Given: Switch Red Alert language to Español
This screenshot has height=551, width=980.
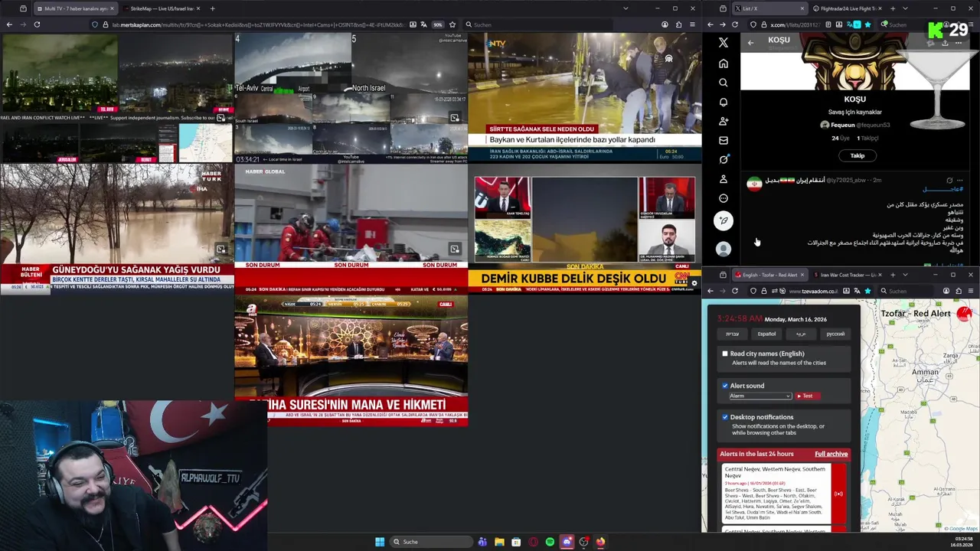Looking at the screenshot, I should 766,334.
